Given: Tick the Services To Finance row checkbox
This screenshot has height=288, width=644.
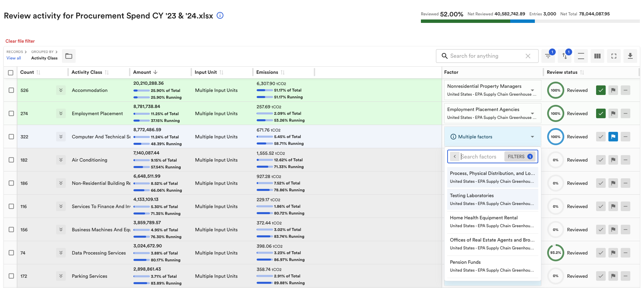Looking at the screenshot, I should 11,206.
